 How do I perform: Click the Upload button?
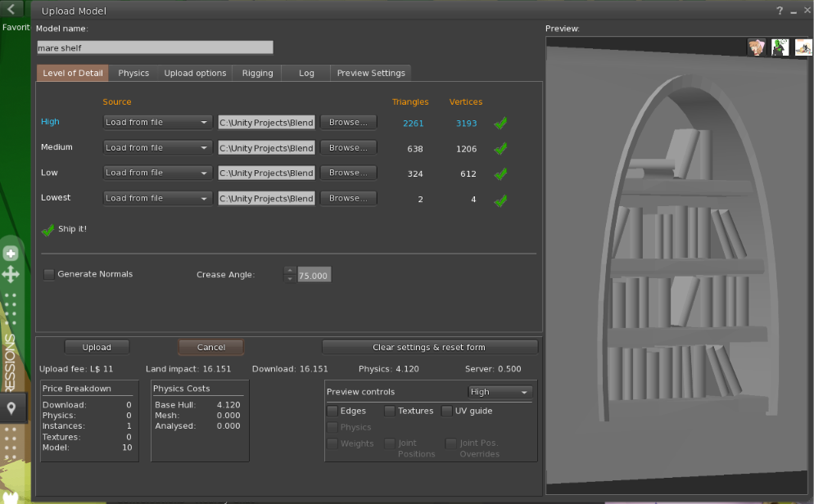97,348
